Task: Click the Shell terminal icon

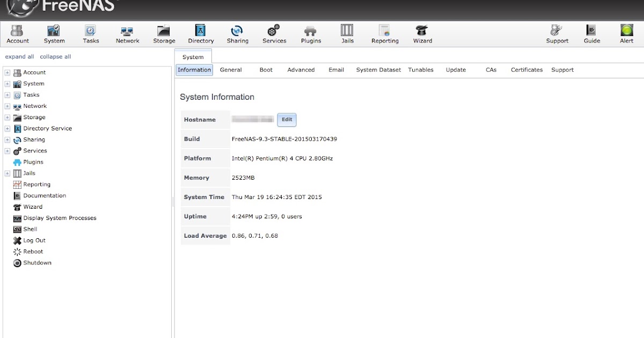Action: tap(17, 230)
